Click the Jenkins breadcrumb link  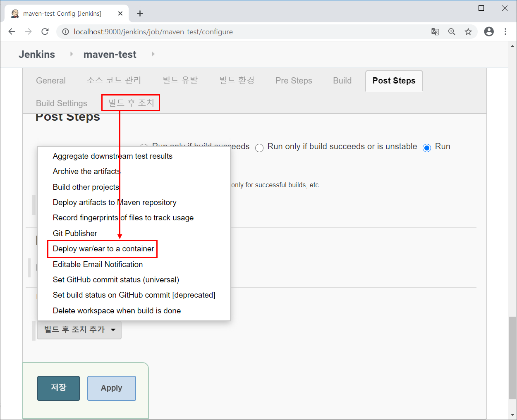tap(37, 55)
